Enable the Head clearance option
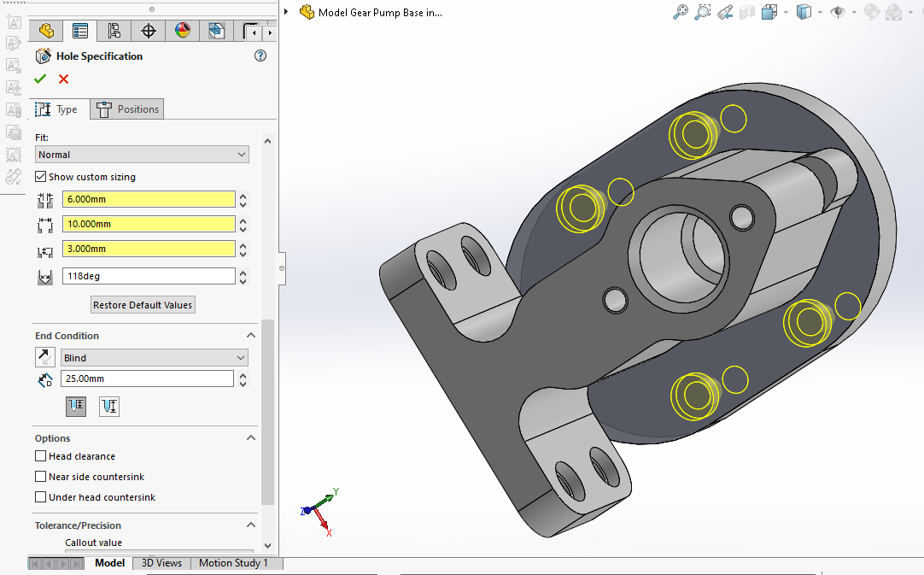The width and height of the screenshot is (924, 575). coord(40,456)
